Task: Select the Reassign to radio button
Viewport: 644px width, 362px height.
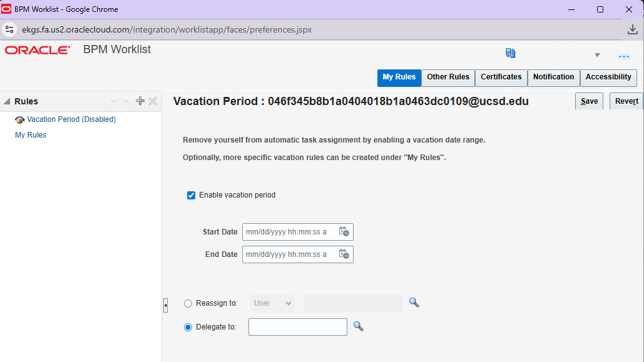Action: coord(188,303)
